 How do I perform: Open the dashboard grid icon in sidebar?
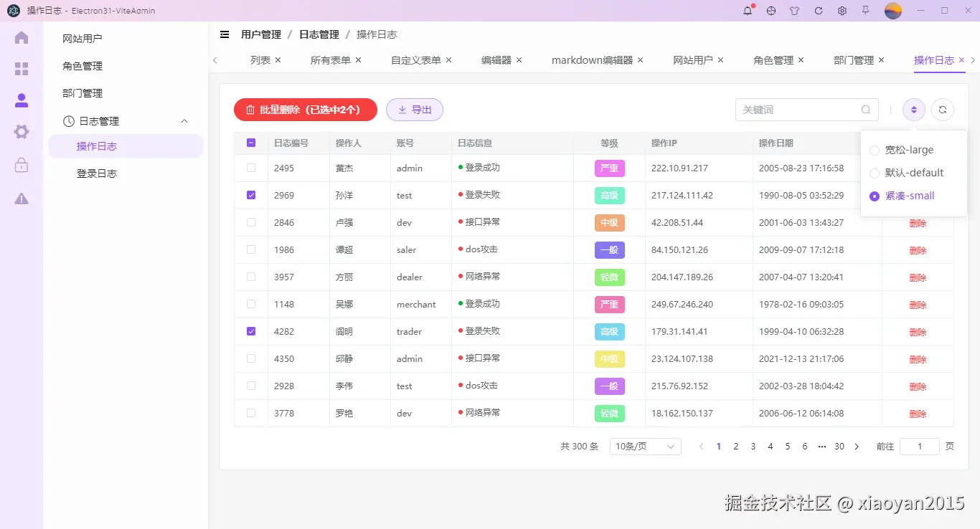coord(22,69)
